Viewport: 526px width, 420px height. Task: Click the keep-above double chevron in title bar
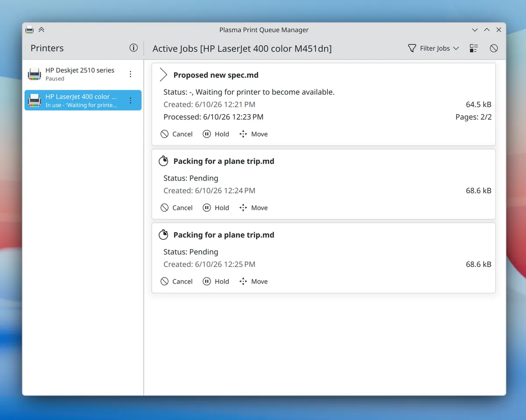tap(41, 30)
